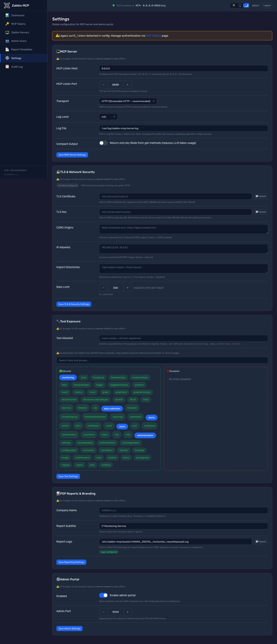This screenshot has width=277, height=644.
Task: Click Save Admin Settings button
Action: tap(69, 629)
